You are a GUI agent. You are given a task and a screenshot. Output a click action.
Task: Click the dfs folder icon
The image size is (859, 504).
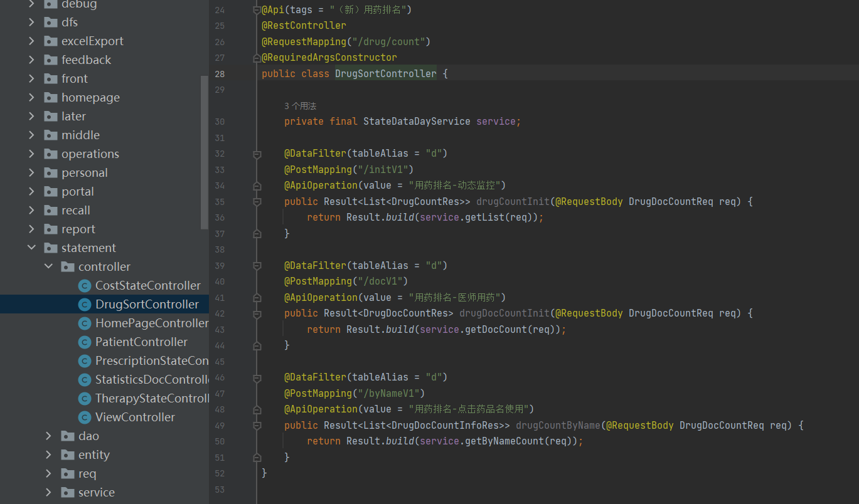[51, 23]
